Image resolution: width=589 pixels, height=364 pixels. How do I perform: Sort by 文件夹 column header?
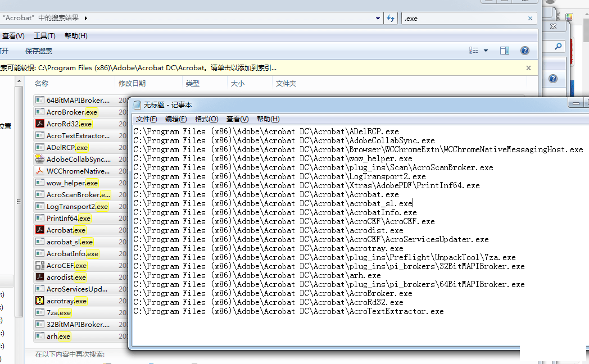(x=286, y=83)
